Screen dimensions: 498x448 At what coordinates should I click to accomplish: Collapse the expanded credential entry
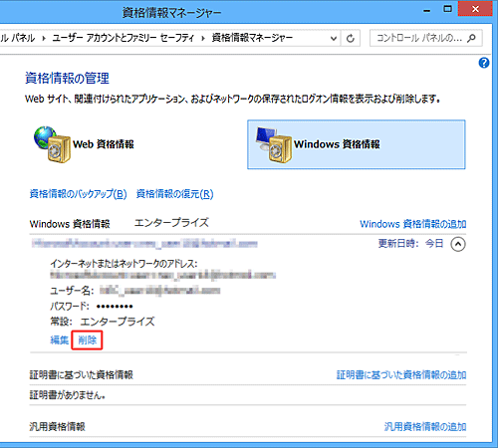(x=458, y=244)
